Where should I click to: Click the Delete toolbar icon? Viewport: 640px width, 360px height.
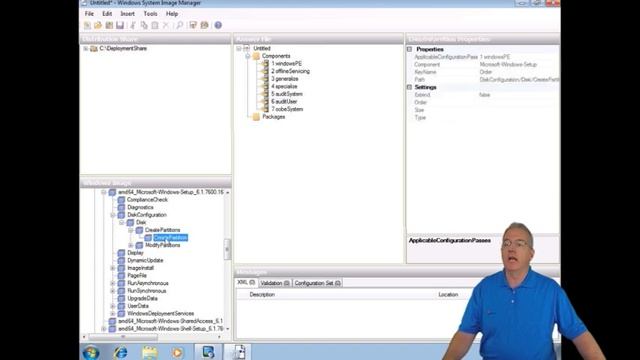pyautogui.click(x=166, y=25)
